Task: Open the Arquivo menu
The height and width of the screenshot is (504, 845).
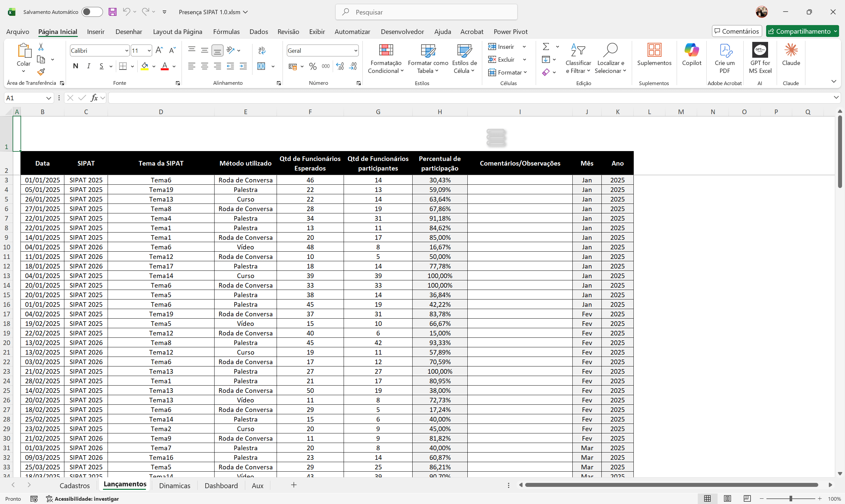Action: click(18, 32)
